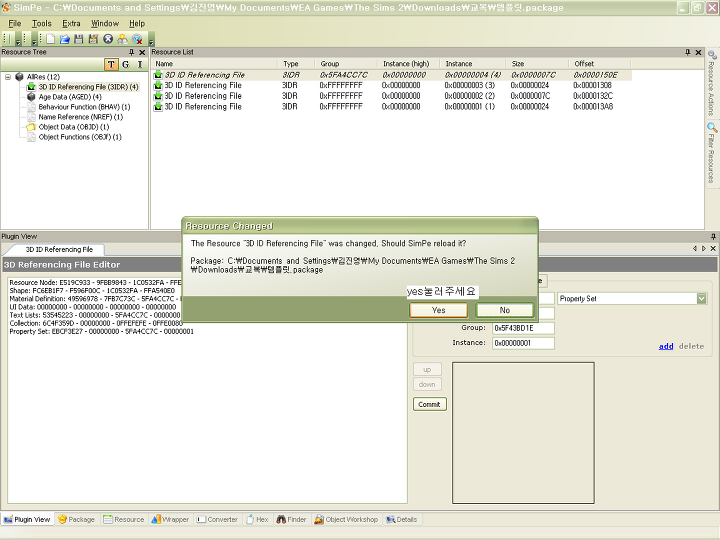
Task: Click the Commit button
Action: (429, 404)
